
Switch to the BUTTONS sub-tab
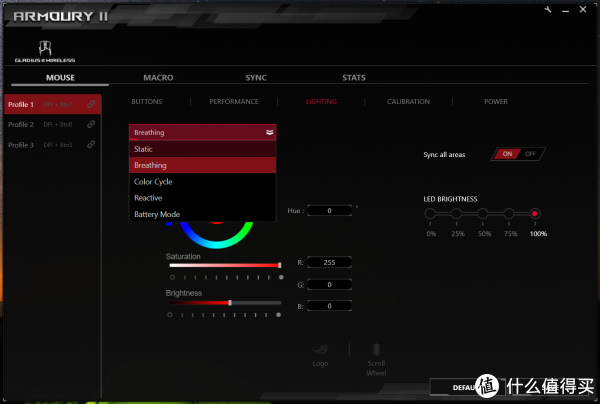tap(147, 101)
